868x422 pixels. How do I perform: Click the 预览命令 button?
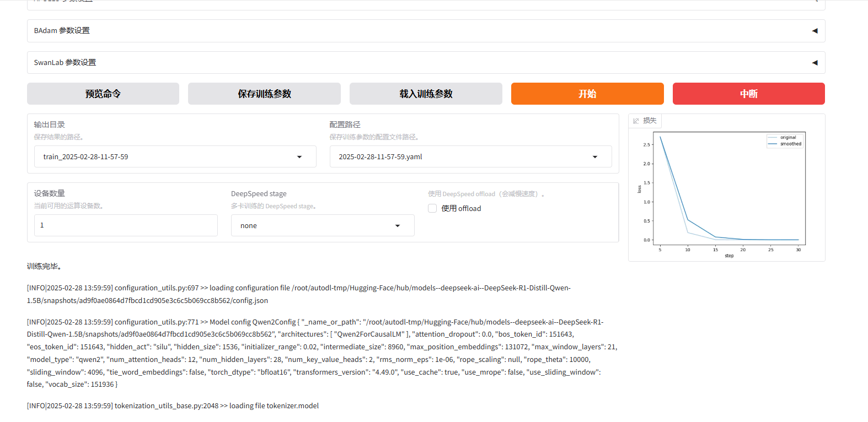(x=103, y=94)
